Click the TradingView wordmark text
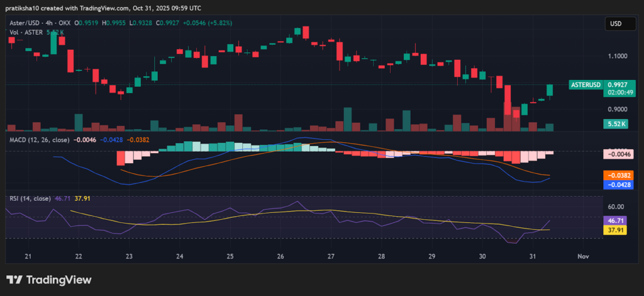The image size is (644, 296). pos(58,280)
